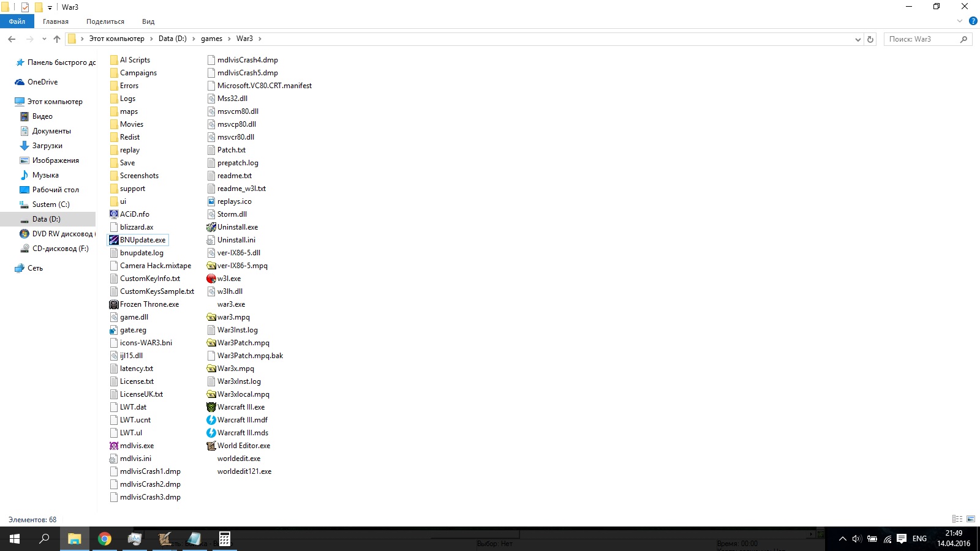Select the file named Camera Hack.mixtape
The image size is (980, 551).
[x=156, y=266]
